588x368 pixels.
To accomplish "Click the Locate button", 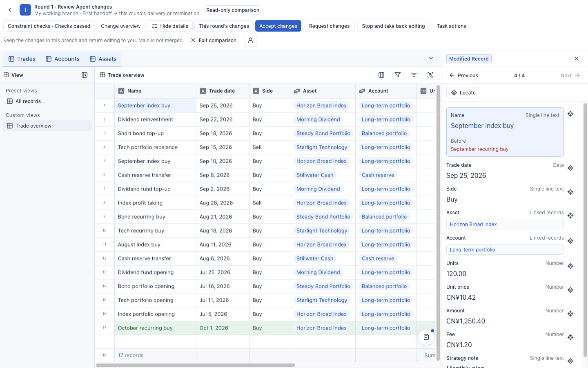I will coord(463,93).
